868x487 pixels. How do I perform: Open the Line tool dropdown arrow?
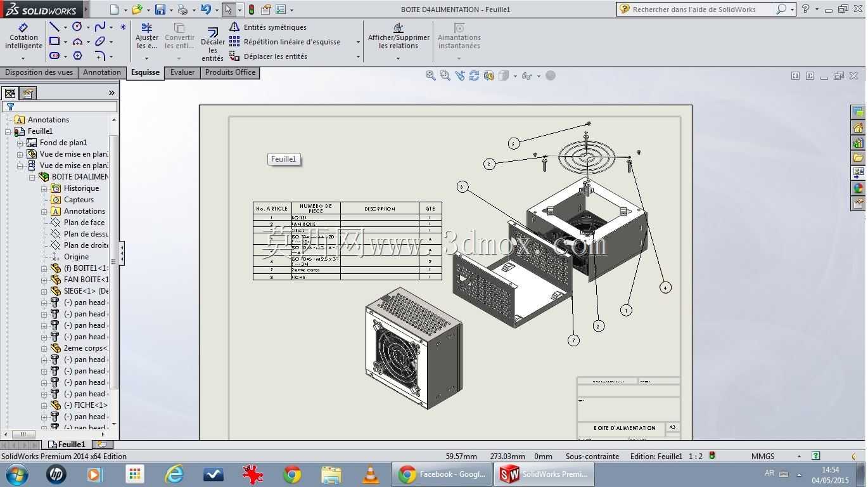point(65,27)
